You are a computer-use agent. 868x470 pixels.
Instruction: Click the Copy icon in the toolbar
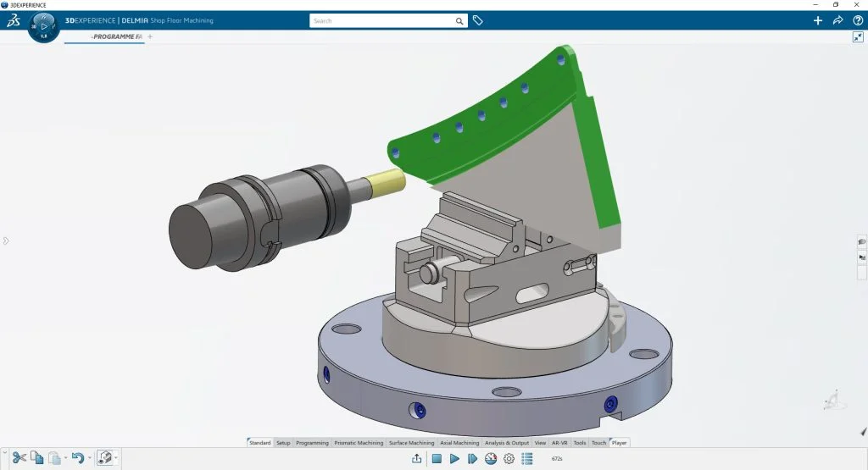(x=36, y=458)
